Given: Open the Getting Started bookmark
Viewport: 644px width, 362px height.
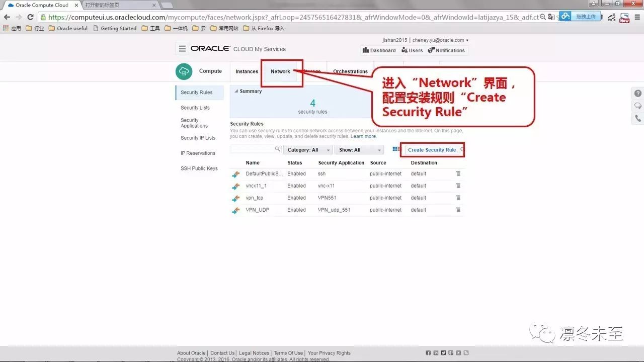Looking at the screenshot, I should 115,28.
